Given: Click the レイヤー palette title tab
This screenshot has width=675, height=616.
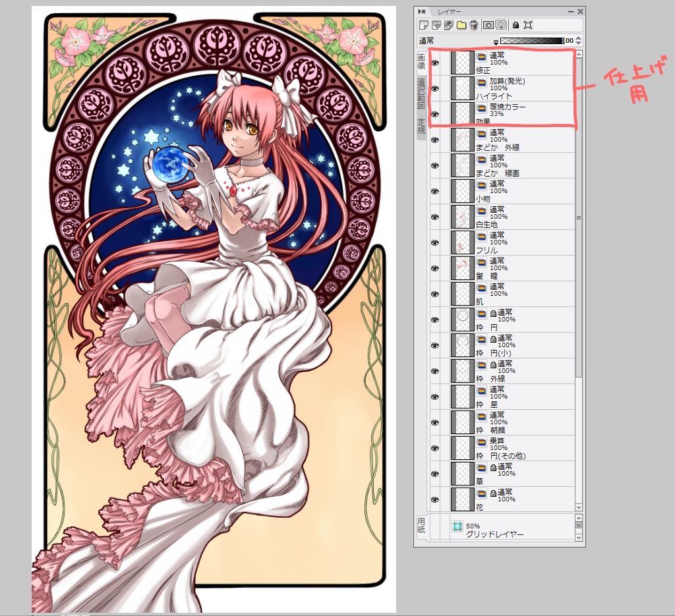Looking at the screenshot, I should tap(448, 12).
